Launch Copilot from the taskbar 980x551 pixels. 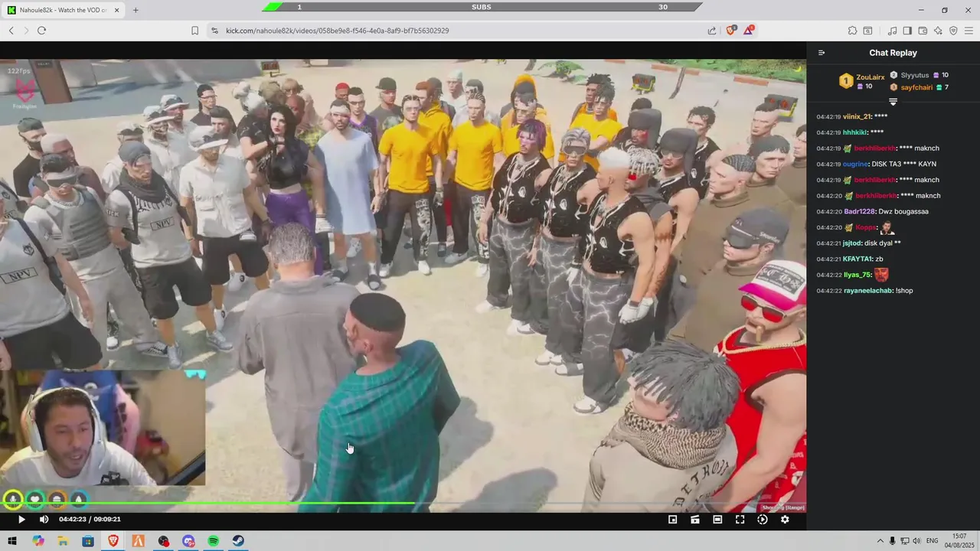(38, 541)
